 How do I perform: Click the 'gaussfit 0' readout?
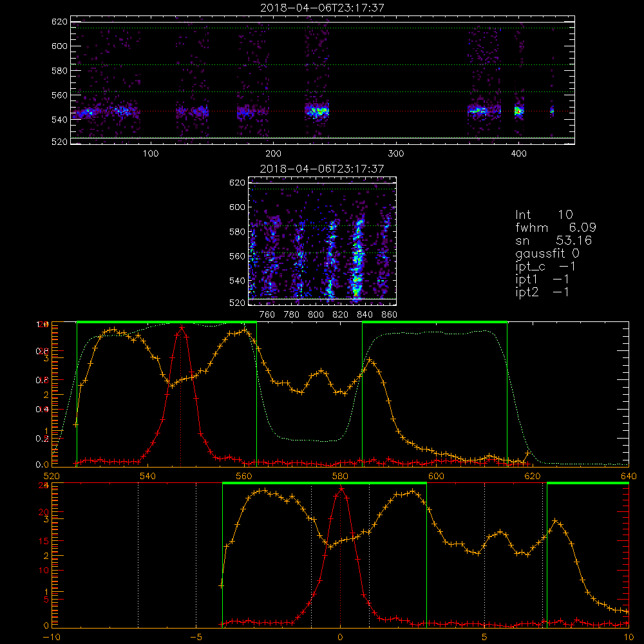tap(547, 253)
